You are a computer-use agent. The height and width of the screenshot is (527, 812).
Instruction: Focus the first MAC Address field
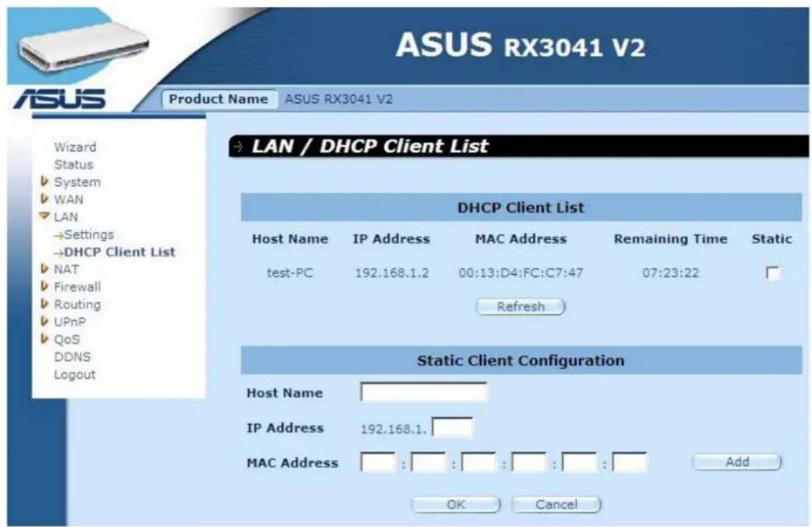[378, 462]
